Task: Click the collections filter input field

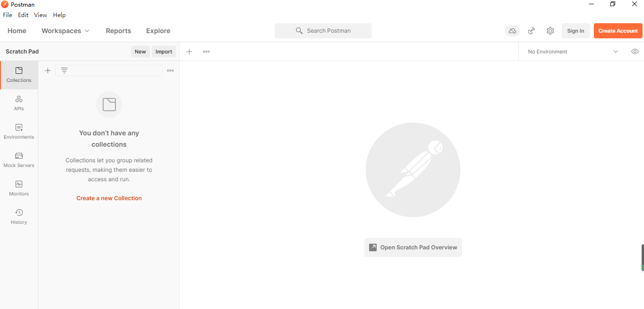Action: (x=109, y=71)
